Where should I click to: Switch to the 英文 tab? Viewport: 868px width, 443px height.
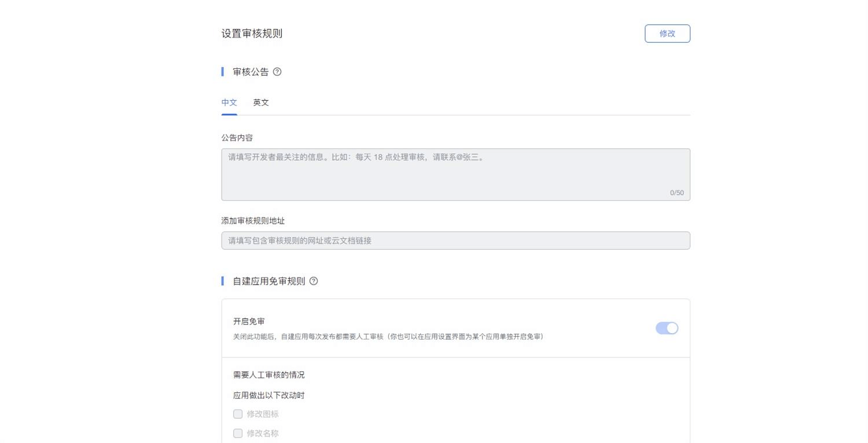(261, 102)
